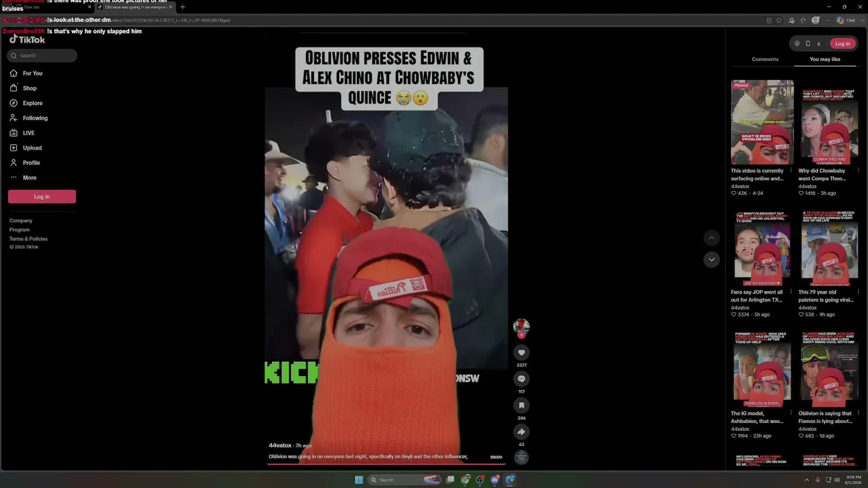Click the download app icon beside Log in
This screenshot has width=868, height=488.
pyautogui.click(x=818, y=43)
